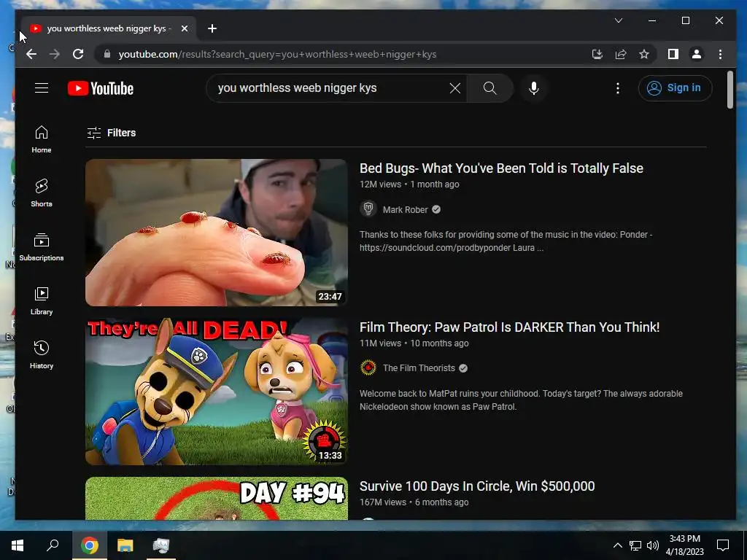Toggle the Chrome side panel

(x=673, y=54)
